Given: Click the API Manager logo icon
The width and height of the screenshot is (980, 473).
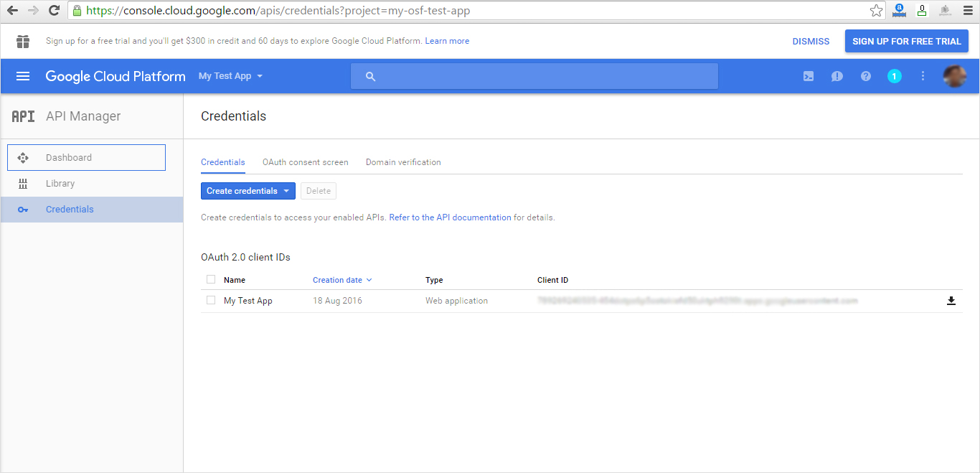Looking at the screenshot, I should [24, 116].
